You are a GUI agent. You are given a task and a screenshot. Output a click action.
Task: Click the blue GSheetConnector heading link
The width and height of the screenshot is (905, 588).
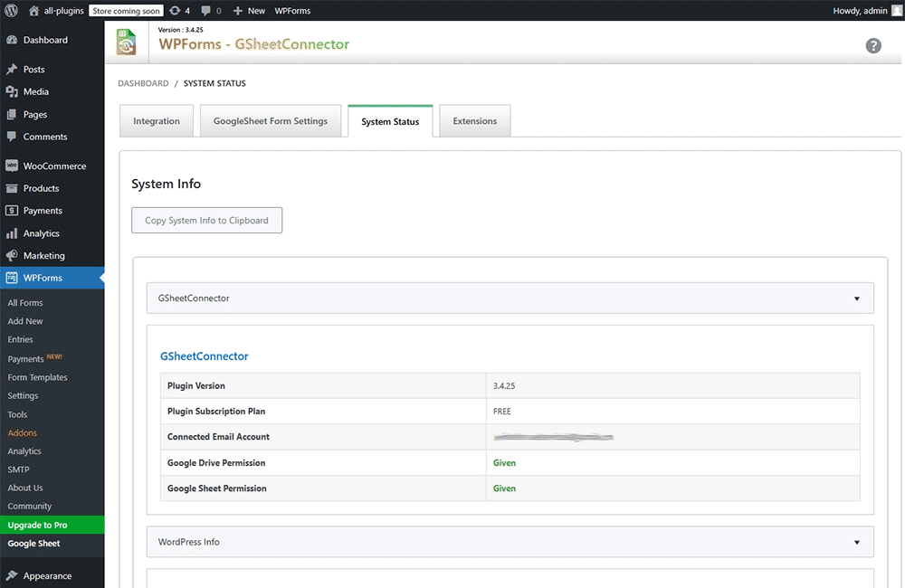(205, 356)
